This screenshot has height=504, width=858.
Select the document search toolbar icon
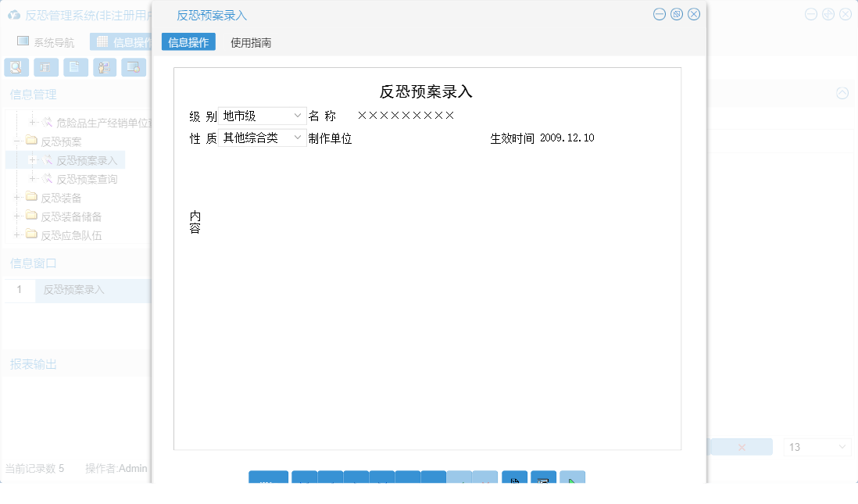pyautogui.click(x=16, y=67)
